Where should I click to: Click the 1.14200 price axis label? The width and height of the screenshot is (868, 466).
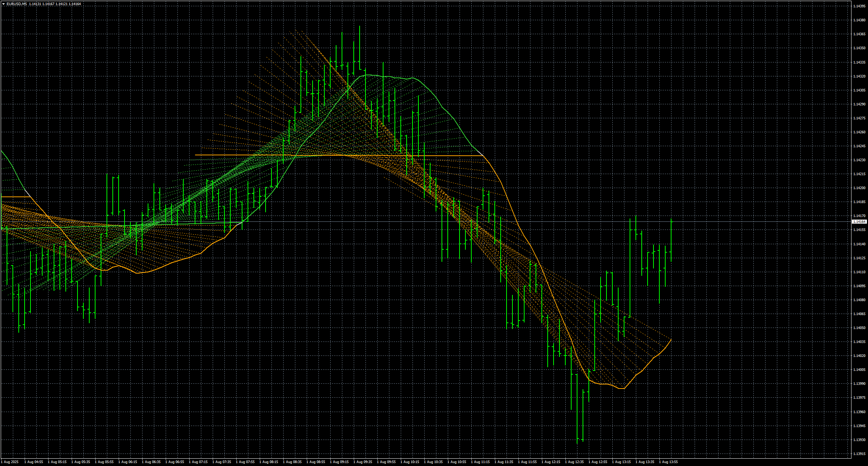[x=859, y=188]
